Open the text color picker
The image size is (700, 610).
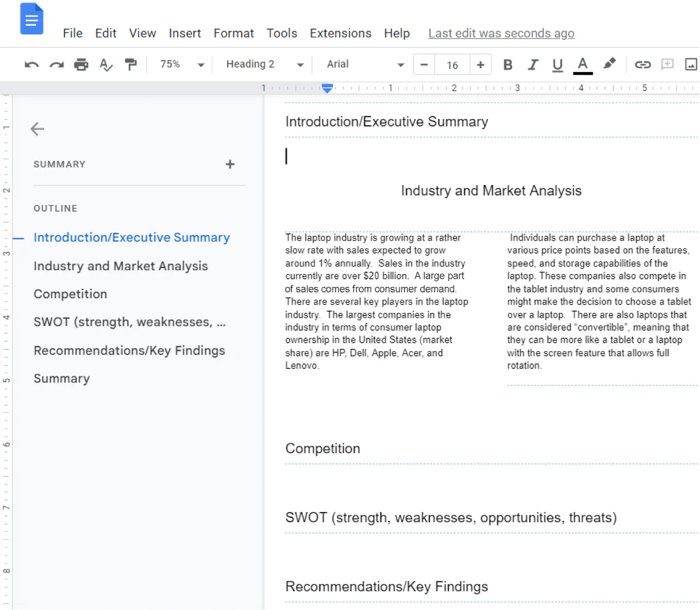pos(582,64)
